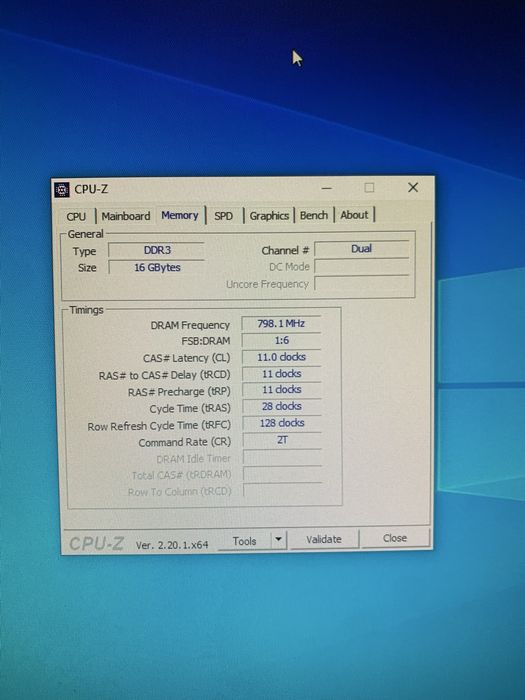The width and height of the screenshot is (525, 700).
Task: Click the Channel # label
Action: (285, 250)
